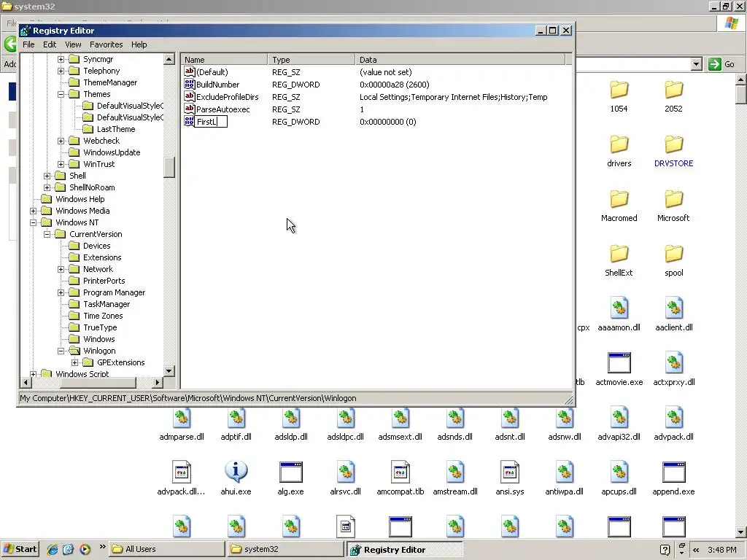747x560 pixels.
Task: Open the Edit menu in Registry Editor
Action: coord(50,44)
